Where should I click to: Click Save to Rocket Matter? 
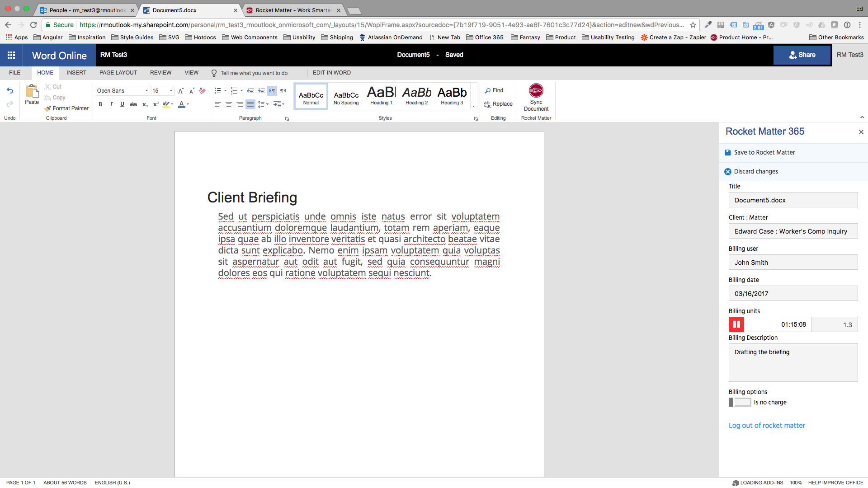764,153
